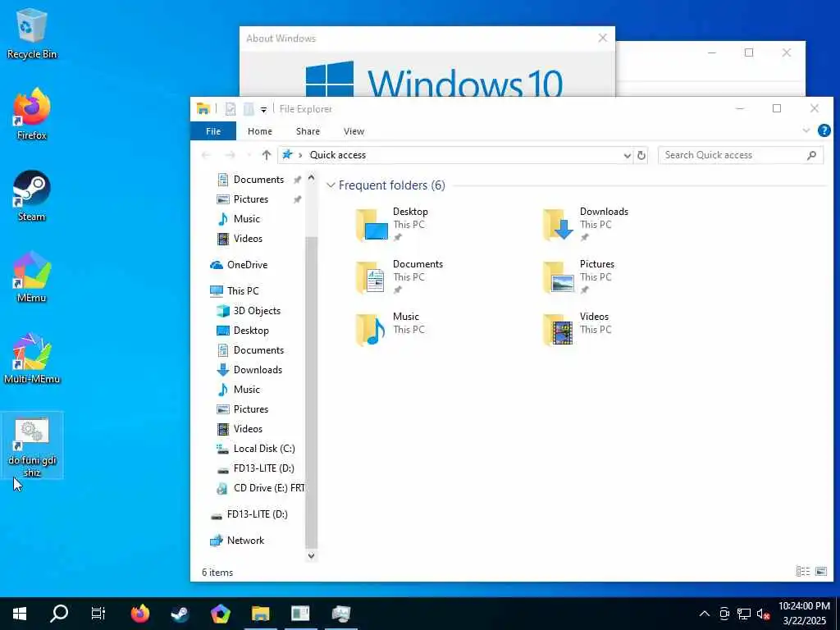The width and height of the screenshot is (840, 630).
Task: Click the New folder quick-access toolbar icon
Action: (249, 109)
